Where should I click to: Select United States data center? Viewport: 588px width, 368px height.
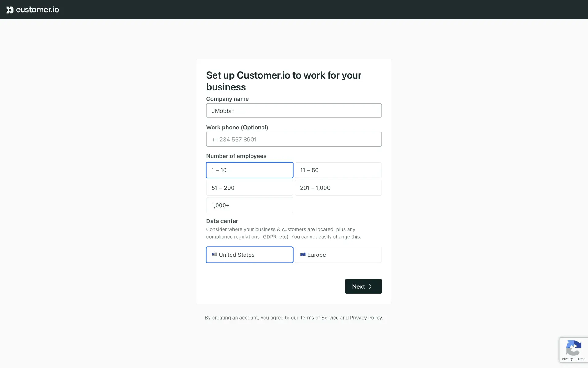click(x=249, y=255)
